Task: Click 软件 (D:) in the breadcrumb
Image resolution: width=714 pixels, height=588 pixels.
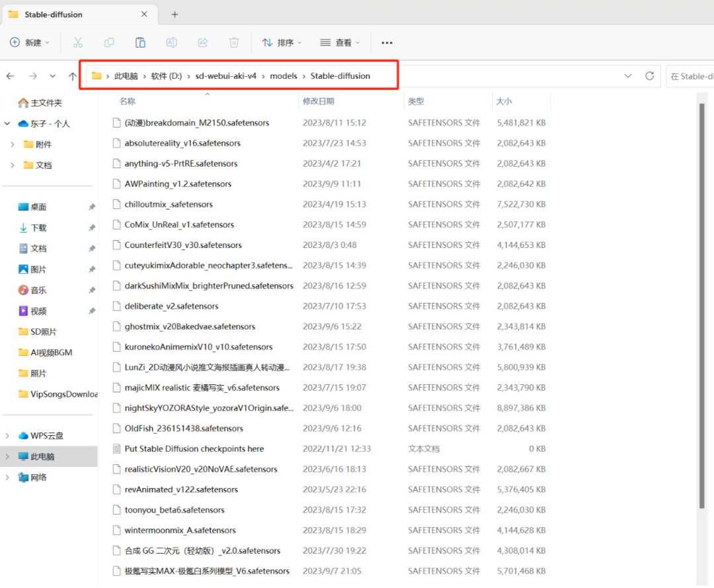Action: click(x=167, y=76)
